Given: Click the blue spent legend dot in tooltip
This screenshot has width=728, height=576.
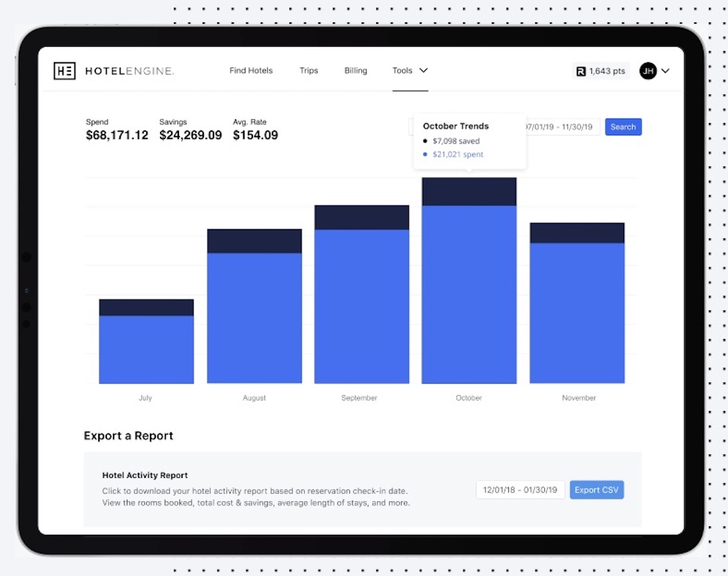Looking at the screenshot, I should tap(425, 154).
